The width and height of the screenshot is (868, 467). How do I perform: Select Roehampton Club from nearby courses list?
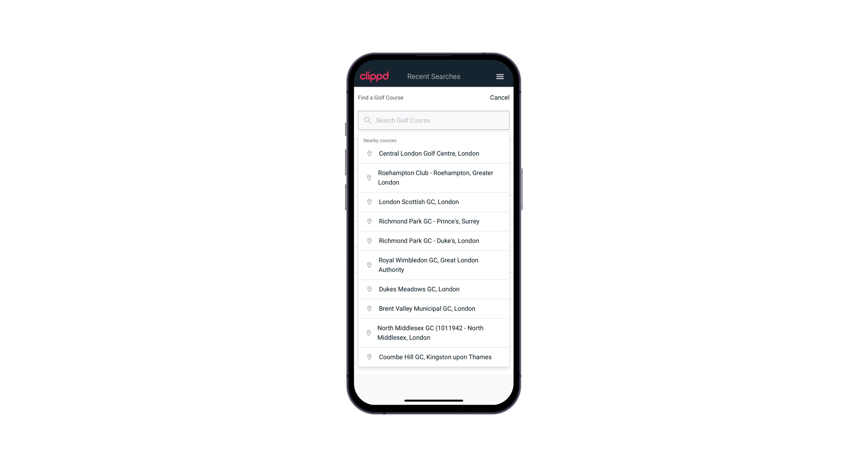click(x=434, y=178)
